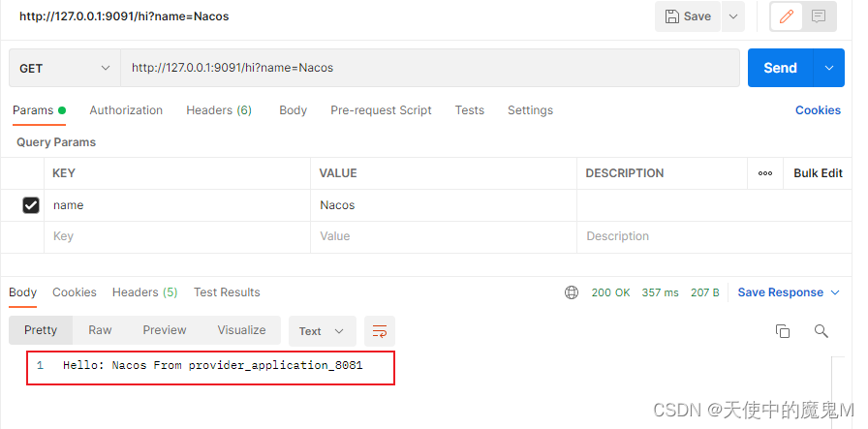The width and height of the screenshot is (868, 429).
Task: Open the response Headers (5) tab
Action: click(x=144, y=292)
